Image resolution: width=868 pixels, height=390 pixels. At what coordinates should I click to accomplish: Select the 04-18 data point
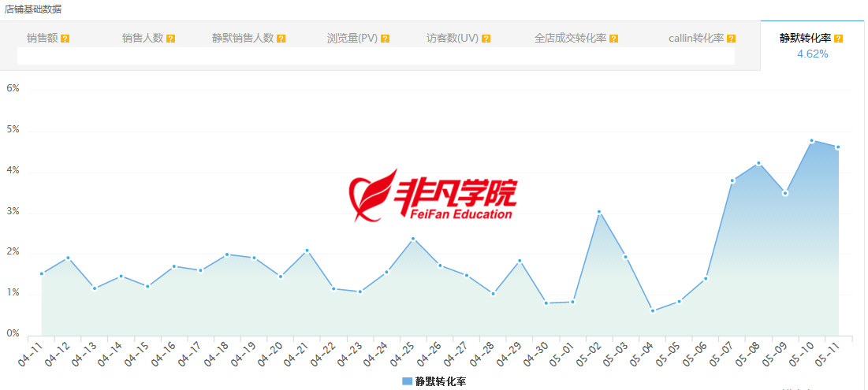tap(228, 254)
